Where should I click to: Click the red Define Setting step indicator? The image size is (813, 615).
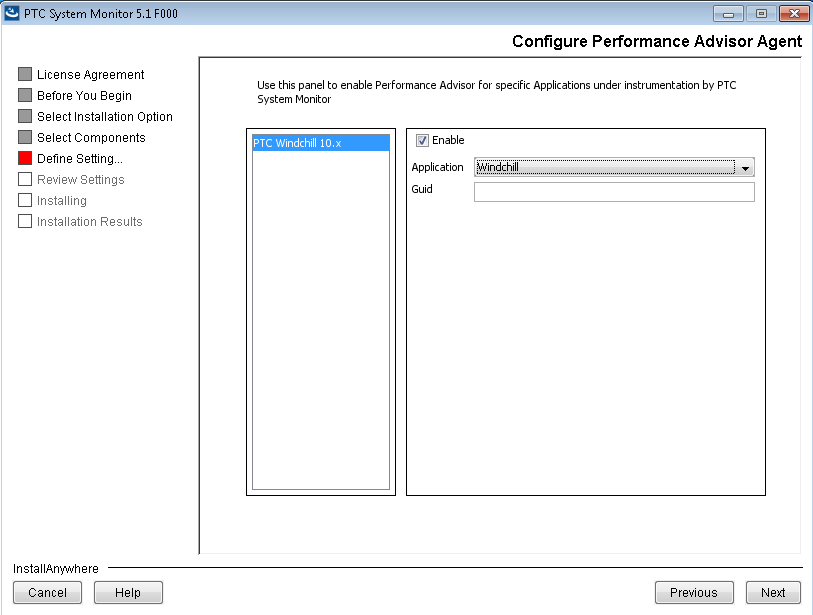23,158
